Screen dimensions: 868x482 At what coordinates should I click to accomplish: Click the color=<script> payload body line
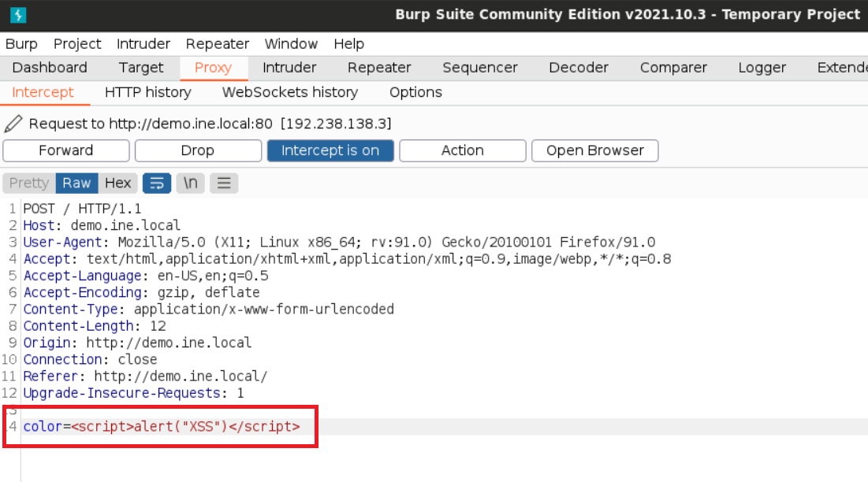coord(162,427)
